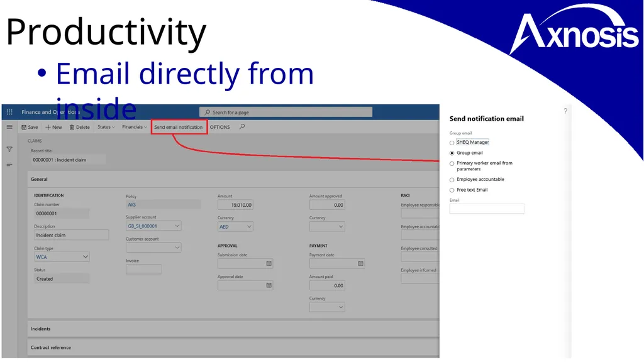This screenshot has height=362, width=644.
Task: Click the CLAIMS breadcrumb label
Action: pyautogui.click(x=35, y=141)
